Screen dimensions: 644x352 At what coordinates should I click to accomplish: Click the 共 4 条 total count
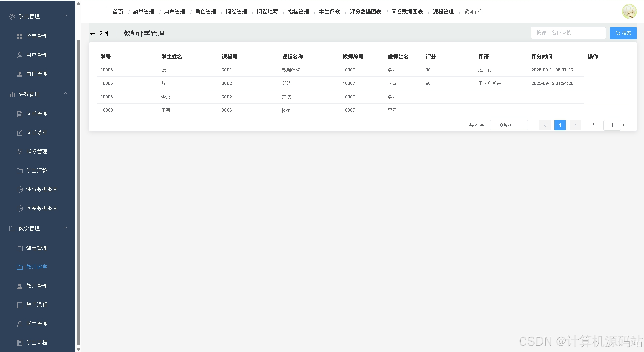pyautogui.click(x=477, y=125)
